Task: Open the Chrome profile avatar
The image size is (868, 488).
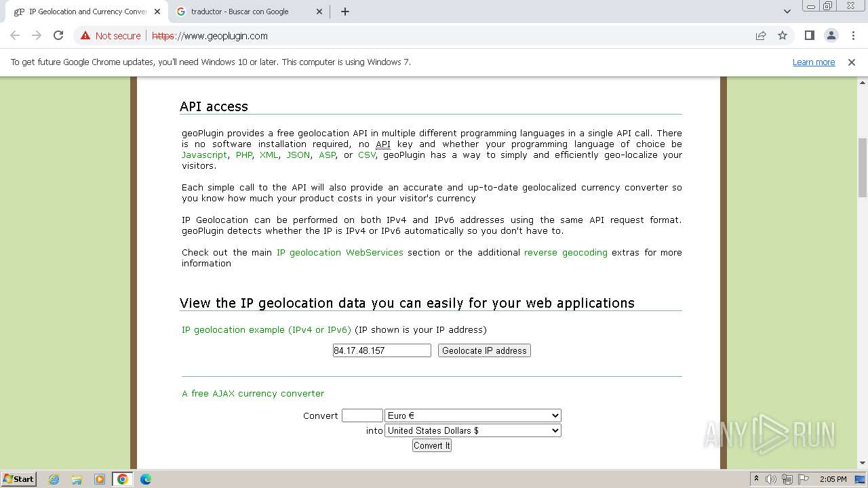Action: (x=831, y=36)
